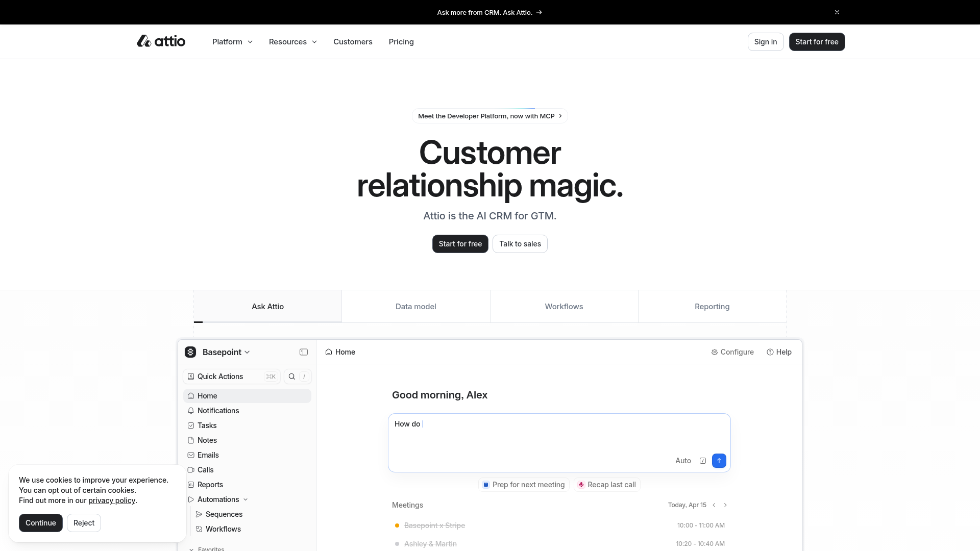
Task: Click the orange status dot beside Basepoint x Stripe
Action: pyautogui.click(x=398, y=525)
